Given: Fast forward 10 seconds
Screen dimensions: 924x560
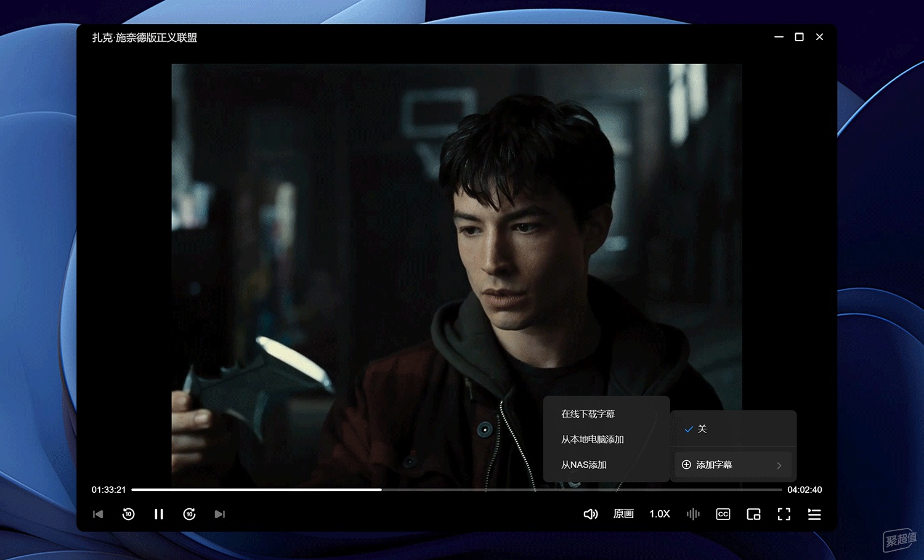Looking at the screenshot, I should tap(189, 514).
